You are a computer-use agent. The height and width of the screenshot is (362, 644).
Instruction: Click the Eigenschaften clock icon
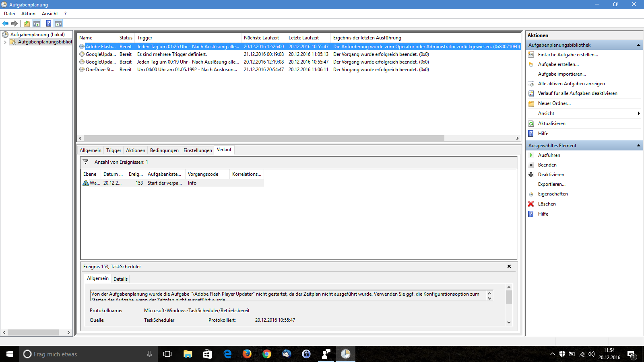pyautogui.click(x=531, y=194)
